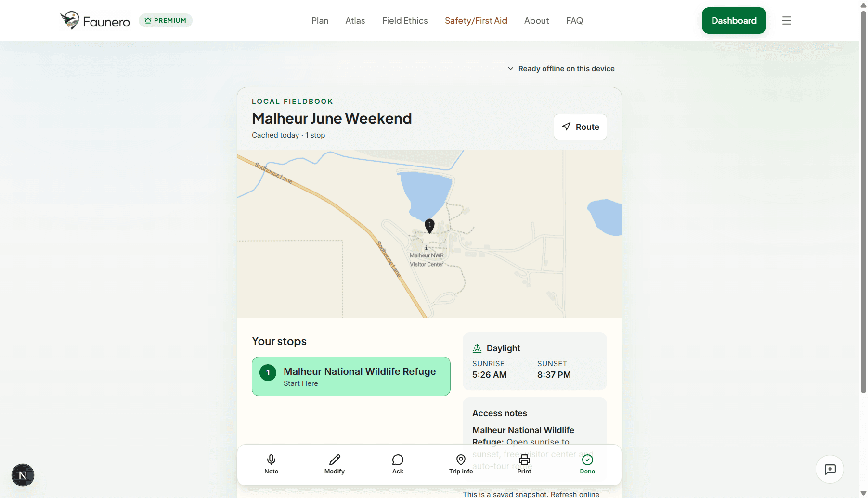Click the Access notes heading
Viewport: 868px width, 498px height.
500,413
